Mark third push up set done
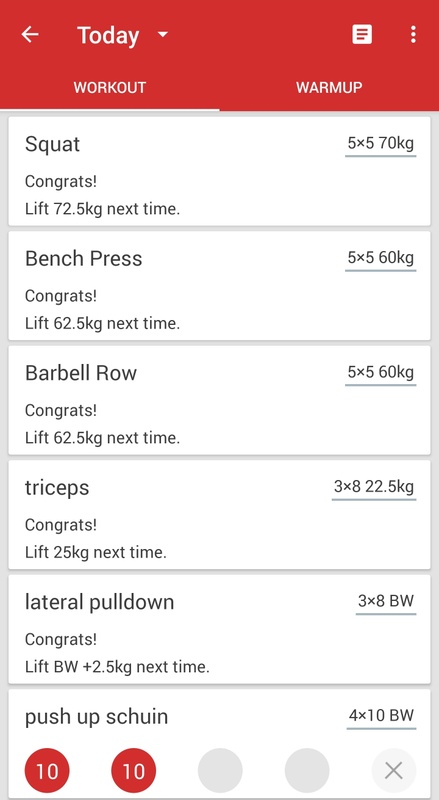The height and width of the screenshot is (800, 439). coord(220,770)
